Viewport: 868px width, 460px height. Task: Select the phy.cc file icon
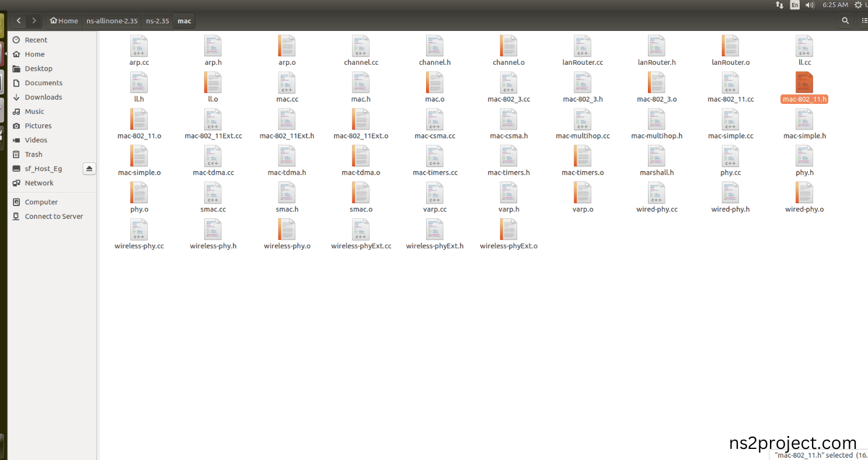click(x=731, y=156)
